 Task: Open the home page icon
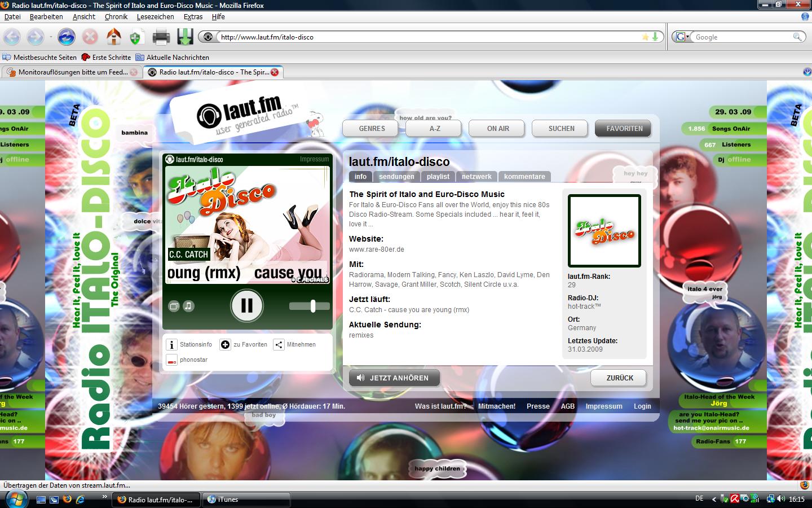point(114,37)
